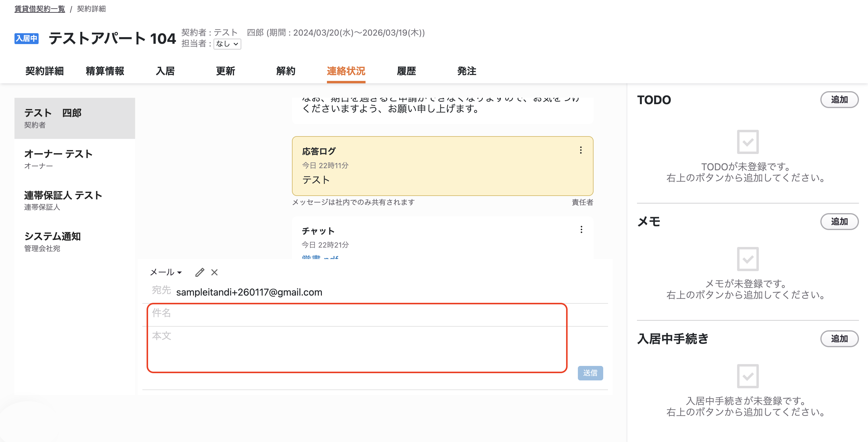868x442 pixels.
Task: Switch to the 契約詳細 tab
Action: (44, 71)
